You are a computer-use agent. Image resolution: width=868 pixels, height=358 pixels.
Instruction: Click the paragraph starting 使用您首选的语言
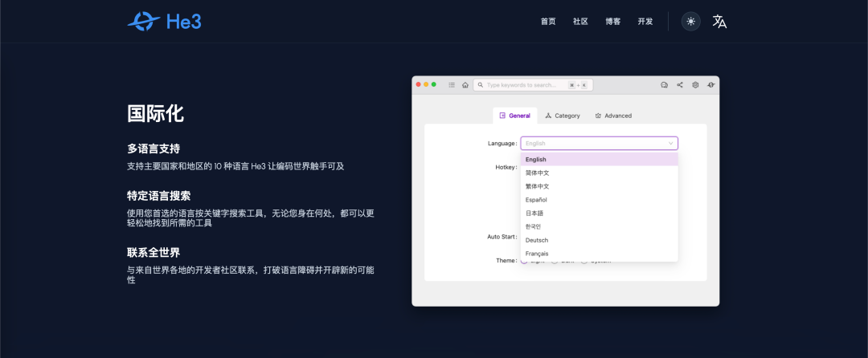click(251, 218)
